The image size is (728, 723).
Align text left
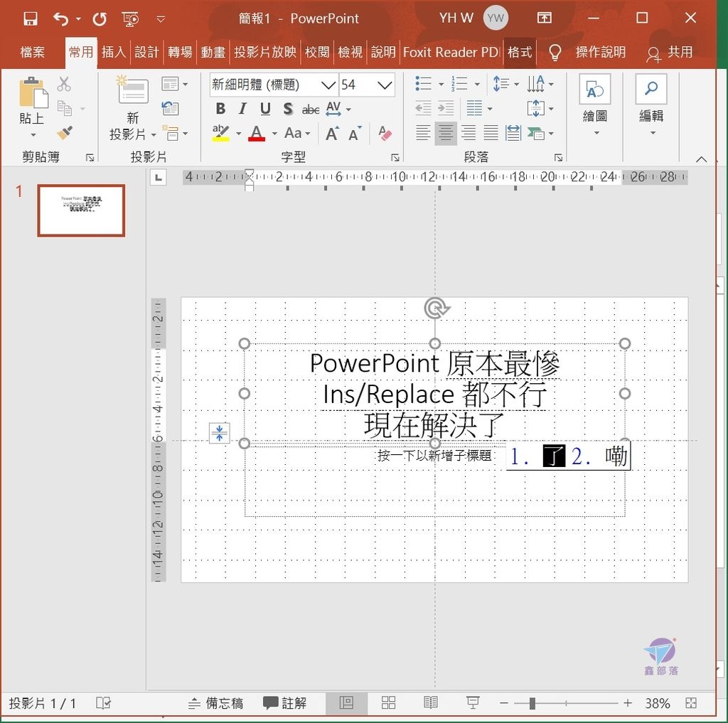click(423, 133)
